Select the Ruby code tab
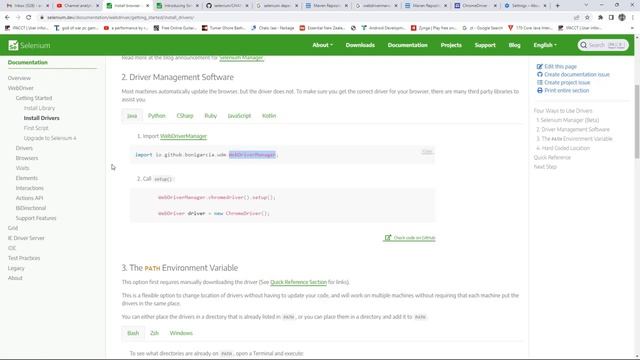This screenshot has width=640, height=360. coord(211,116)
